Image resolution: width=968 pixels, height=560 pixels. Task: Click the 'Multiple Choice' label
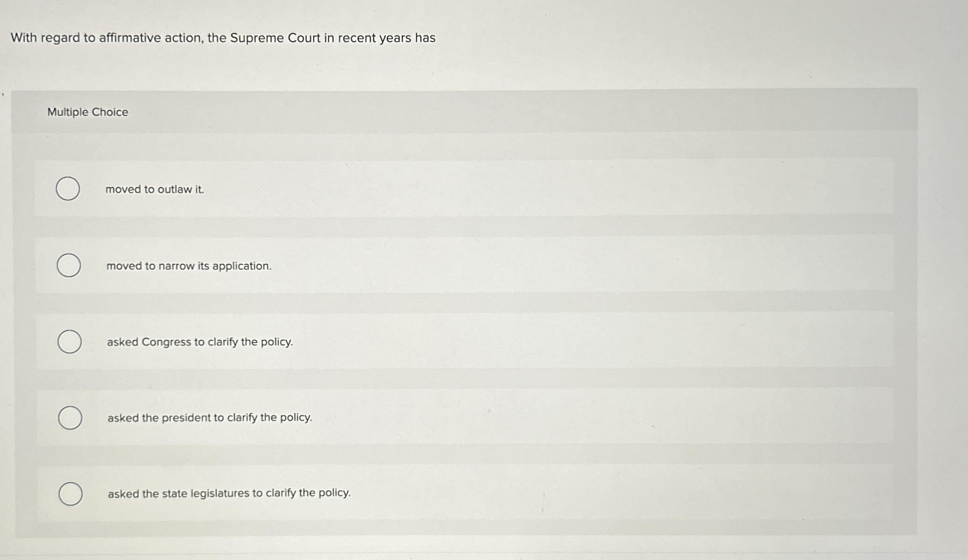87,112
